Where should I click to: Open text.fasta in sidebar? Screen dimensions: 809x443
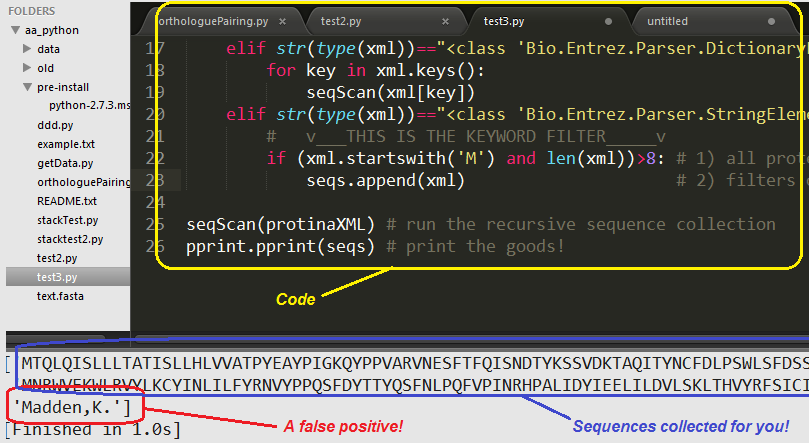pyautogui.click(x=60, y=296)
